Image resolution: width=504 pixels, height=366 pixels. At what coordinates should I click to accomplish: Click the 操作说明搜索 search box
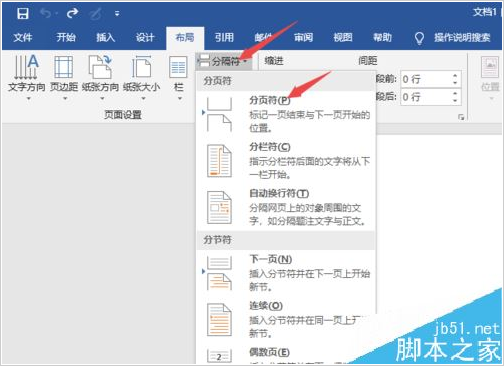(x=462, y=38)
